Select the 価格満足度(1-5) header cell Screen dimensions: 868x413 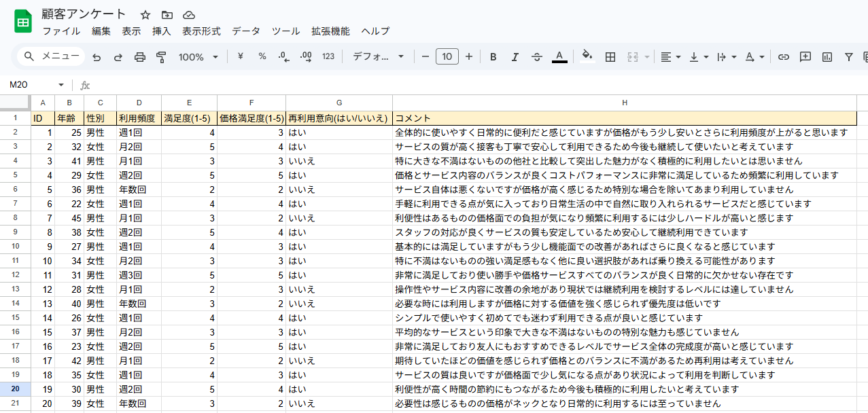[251, 118]
